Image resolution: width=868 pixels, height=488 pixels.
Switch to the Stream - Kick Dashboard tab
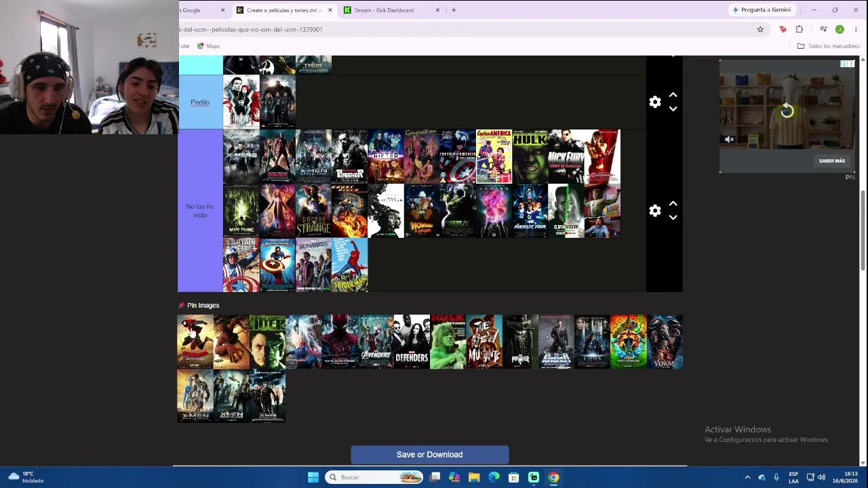click(391, 10)
